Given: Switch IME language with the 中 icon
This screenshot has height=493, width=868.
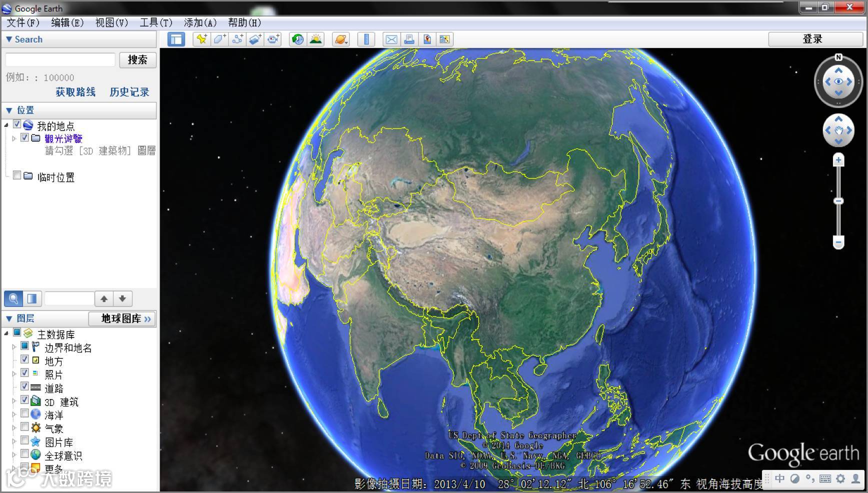Looking at the screenshot, I should click(x=779, y=478).
